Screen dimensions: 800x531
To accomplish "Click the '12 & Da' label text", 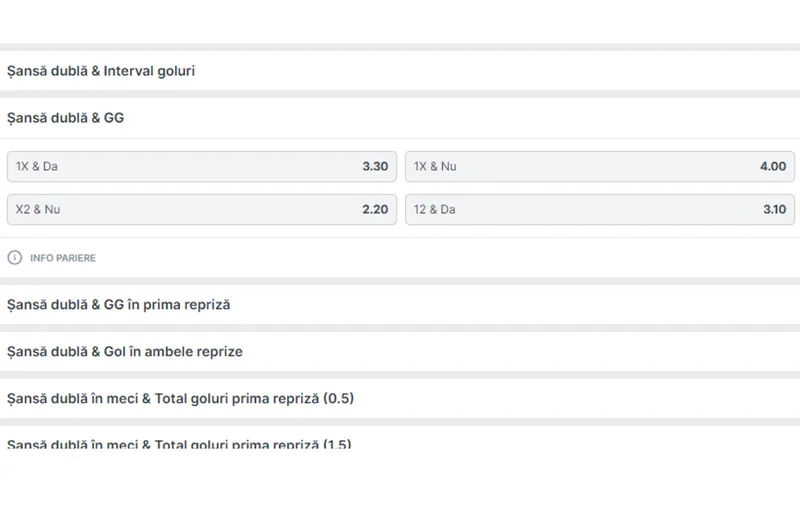I will pos(435,210).
